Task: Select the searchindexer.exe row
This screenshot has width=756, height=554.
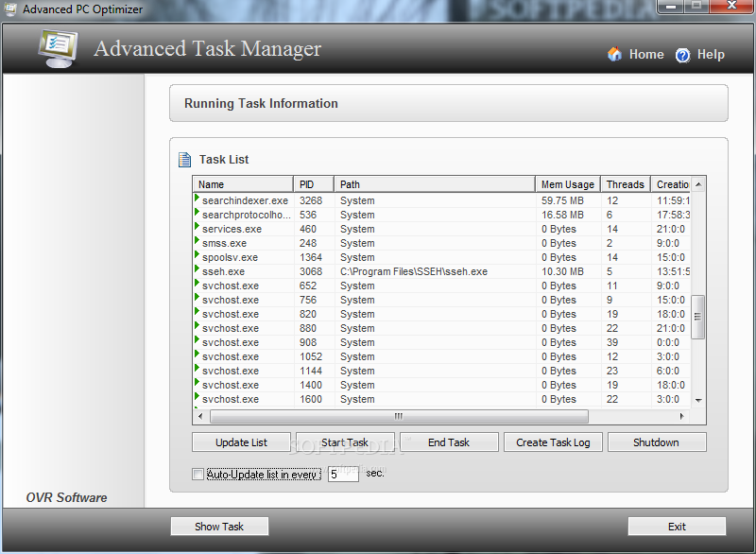Action: click(441, 200)
